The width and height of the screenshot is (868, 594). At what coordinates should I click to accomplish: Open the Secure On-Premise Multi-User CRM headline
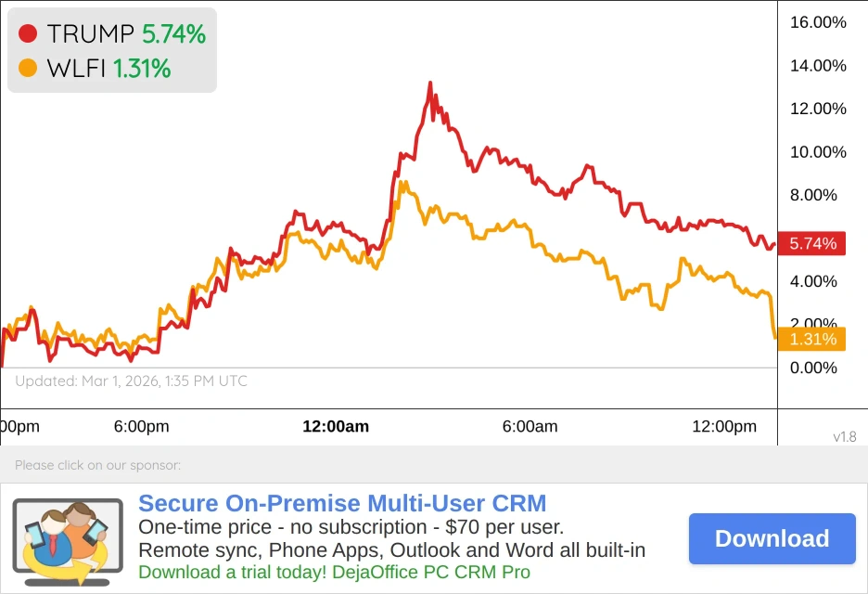point(342,504)
